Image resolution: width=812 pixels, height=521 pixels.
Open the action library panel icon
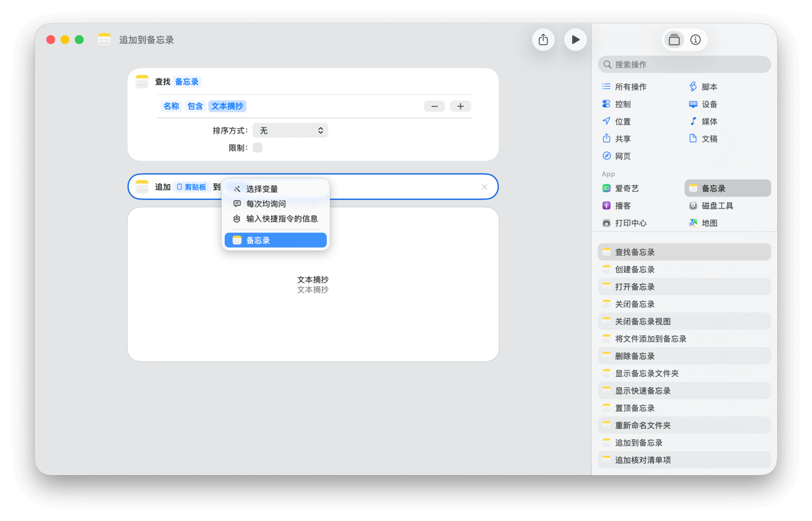click(674, 40)
